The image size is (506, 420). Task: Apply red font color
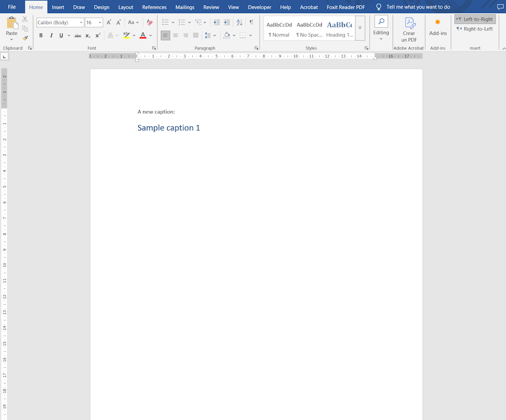143,35
